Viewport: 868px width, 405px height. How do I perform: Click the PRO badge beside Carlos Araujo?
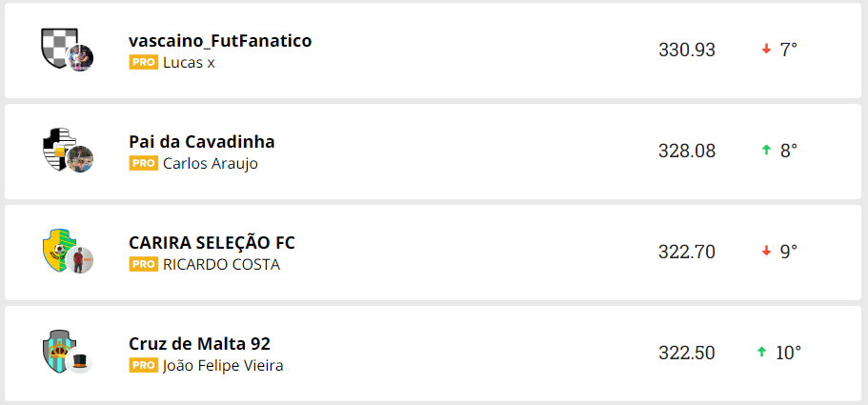click(143, 163)
